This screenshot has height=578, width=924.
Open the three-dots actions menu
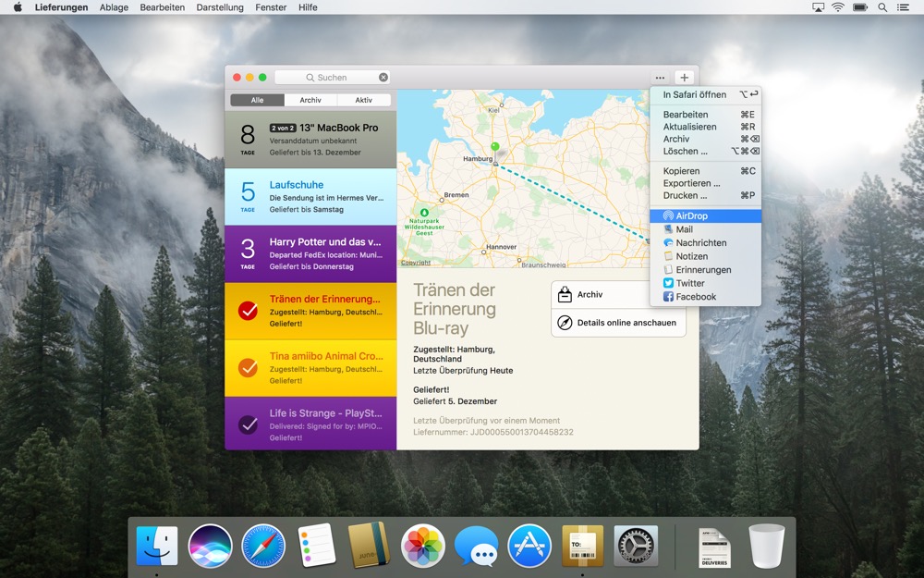pyautogui.click(x=660, y=78)
